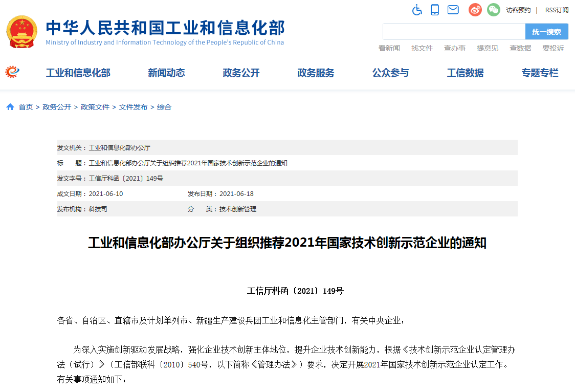Screen dimensions: 575x392
Task: Click the accessibility wheelchair icon
Action: click(417, 10)
